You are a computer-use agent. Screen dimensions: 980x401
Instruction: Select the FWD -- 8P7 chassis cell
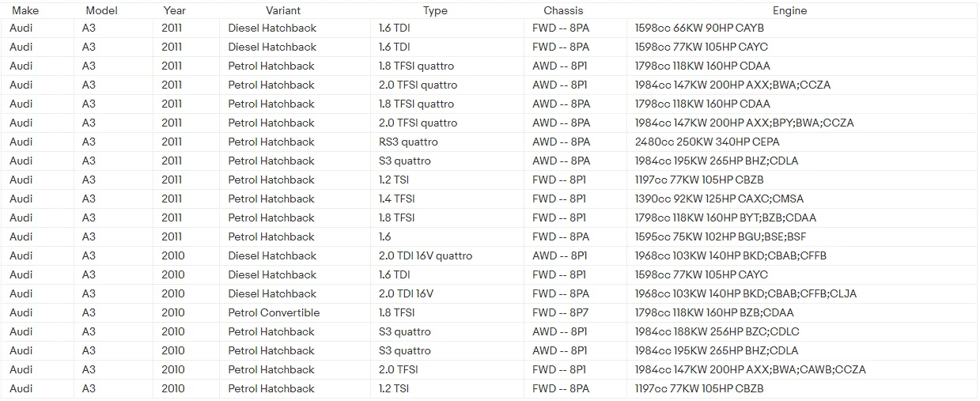[x=575, y=313]
